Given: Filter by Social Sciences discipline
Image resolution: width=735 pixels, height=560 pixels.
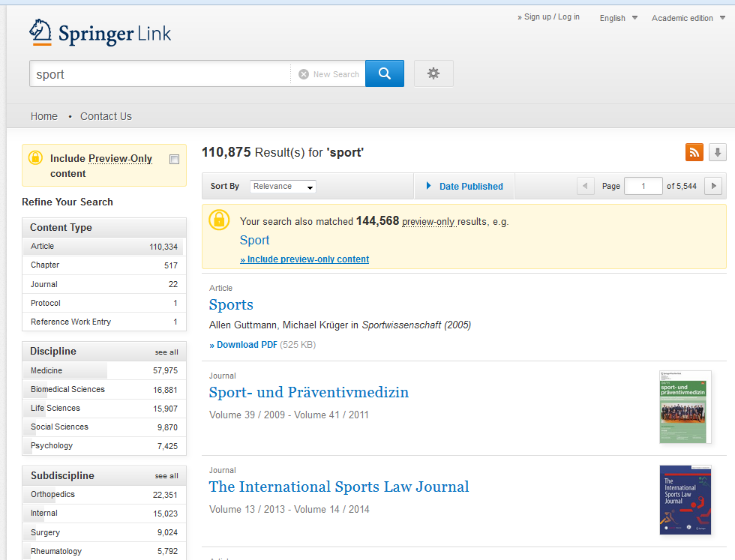Looking at the screenshot, I should point(104,427).
